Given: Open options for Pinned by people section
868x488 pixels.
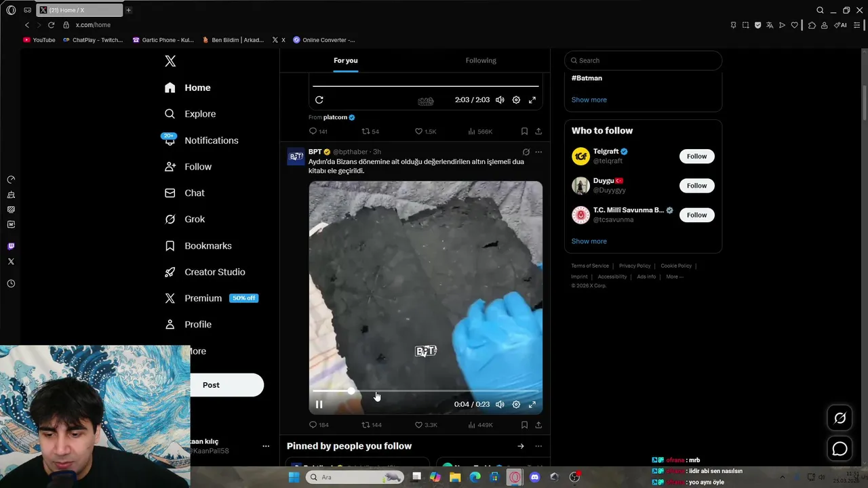Looking at the screenshot, I should 538,446.
